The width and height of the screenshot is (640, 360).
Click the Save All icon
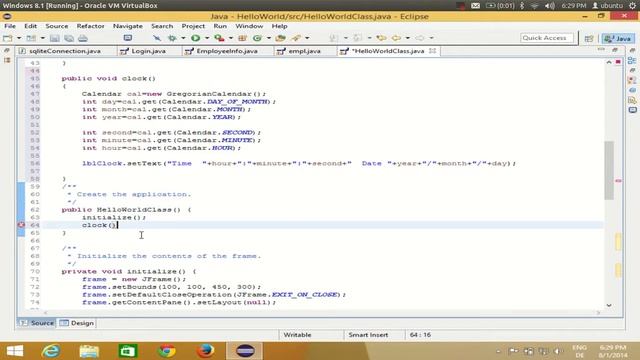click(x=69, y=38)
